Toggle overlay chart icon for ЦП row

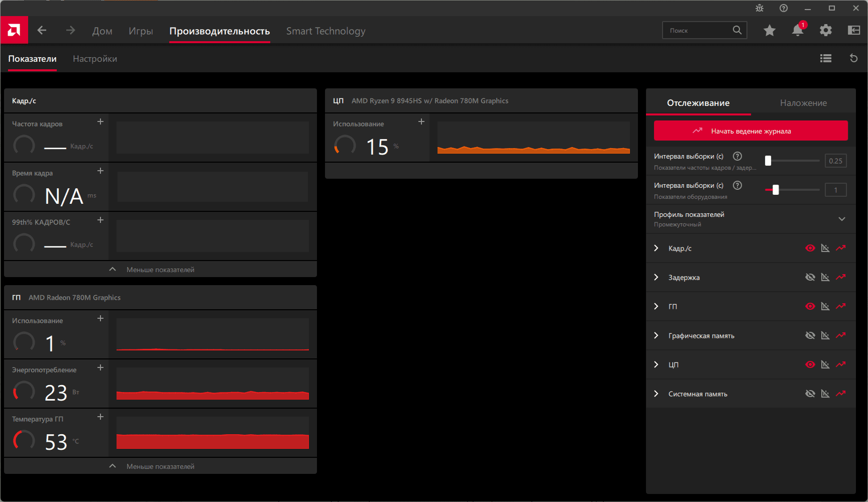pos(825,364)
